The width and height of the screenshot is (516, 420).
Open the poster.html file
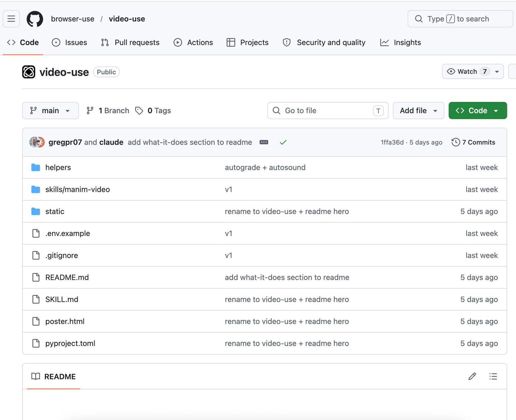(65, 322)
